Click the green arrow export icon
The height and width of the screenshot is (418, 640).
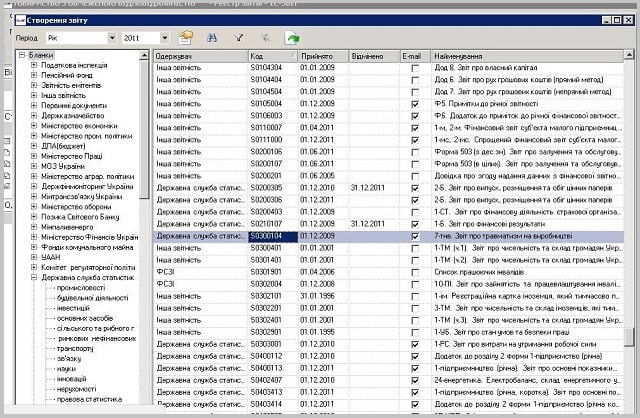tap(292, 37)
